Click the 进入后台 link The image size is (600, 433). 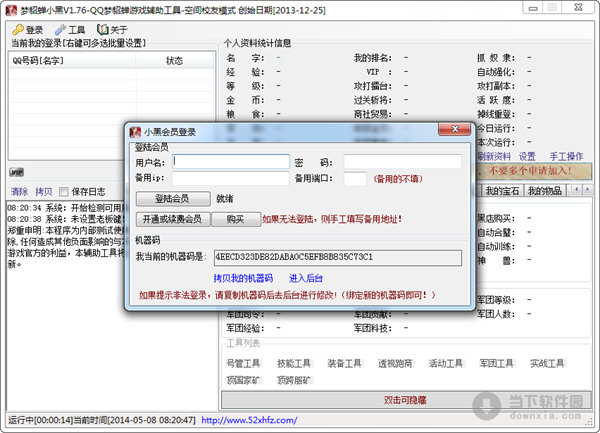pos(305,278)
